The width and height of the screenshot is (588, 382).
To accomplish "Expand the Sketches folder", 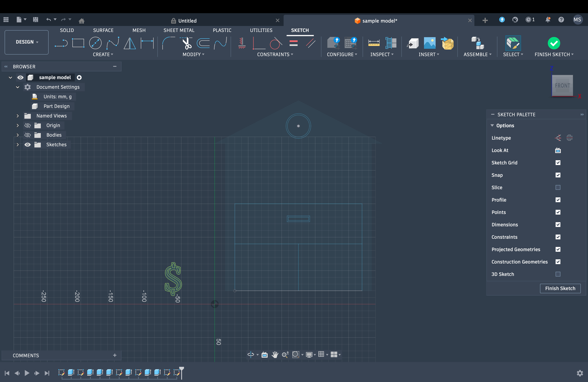I will [18, 145].
